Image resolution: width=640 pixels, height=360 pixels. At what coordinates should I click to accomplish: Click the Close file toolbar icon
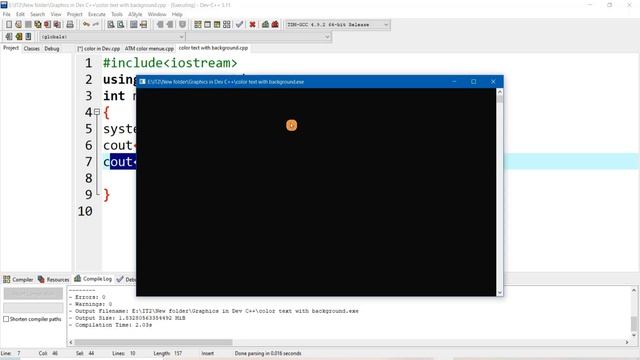click(48, 24)
